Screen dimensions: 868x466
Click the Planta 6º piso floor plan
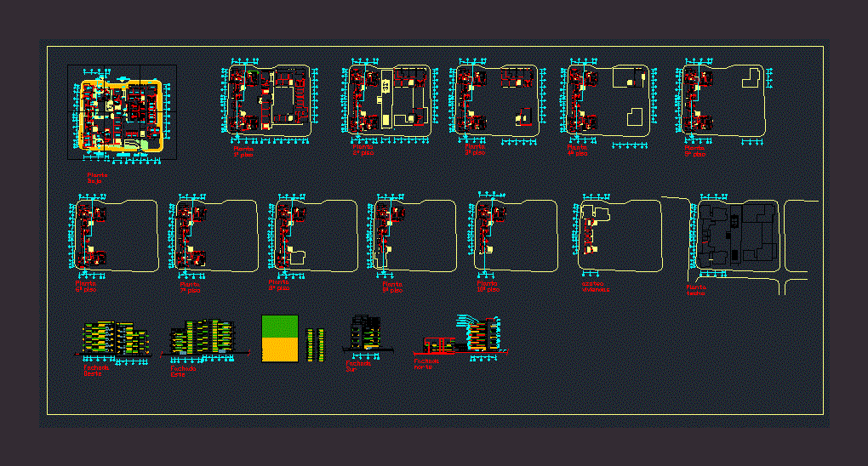click(x=115, y=235)
